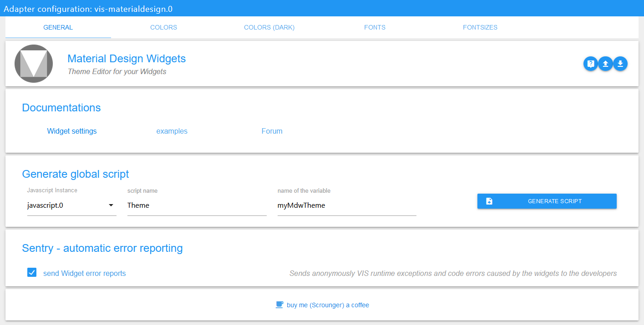This screenshot has width=644, height=325.
Task: Click the script name input field
Action: 197,205
